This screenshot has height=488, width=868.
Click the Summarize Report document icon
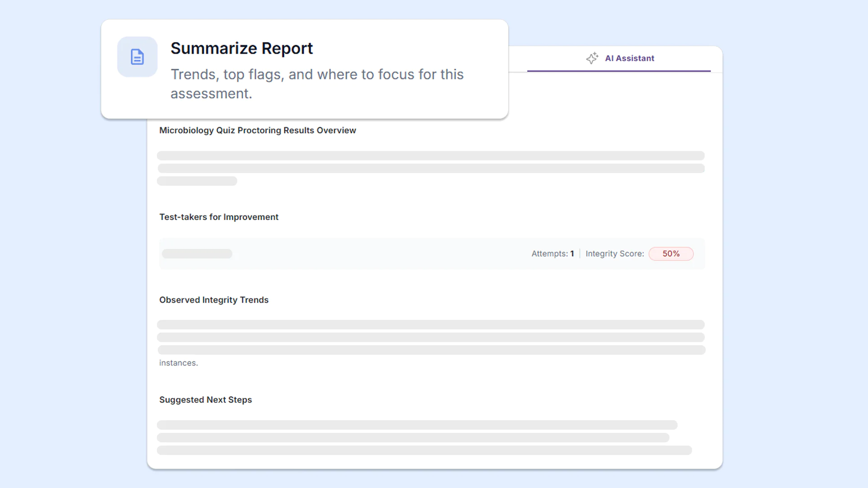click(137, 57)
